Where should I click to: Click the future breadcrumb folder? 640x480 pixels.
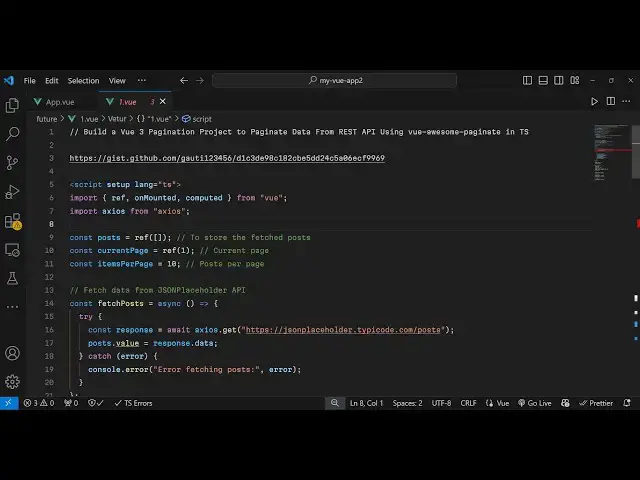47,119
